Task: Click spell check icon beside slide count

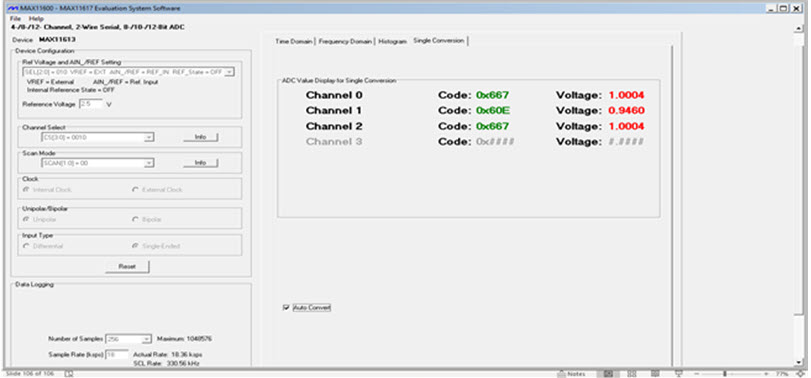Action: [69, 373]
